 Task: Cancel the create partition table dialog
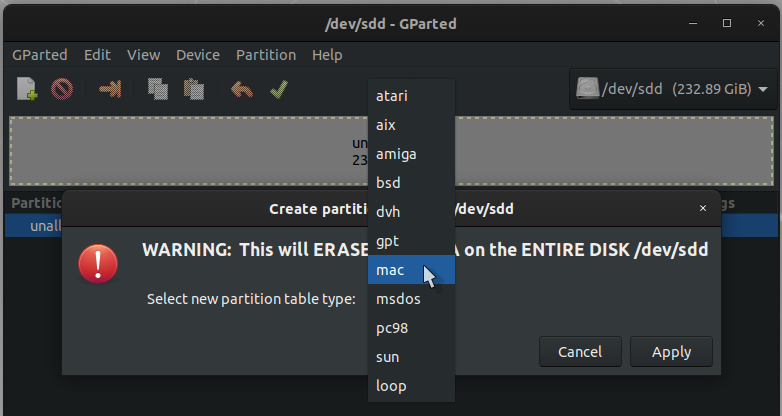(x=580, y=352)
